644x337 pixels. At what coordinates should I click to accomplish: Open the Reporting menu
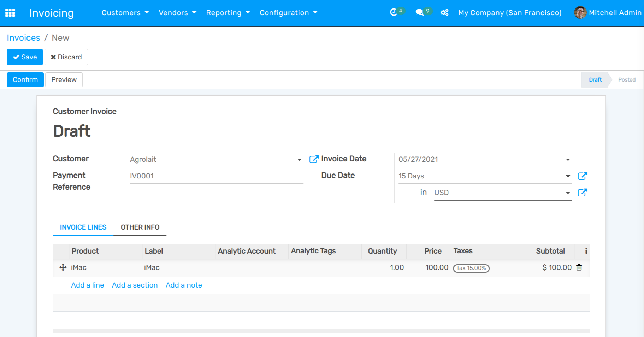click(228, 13)
